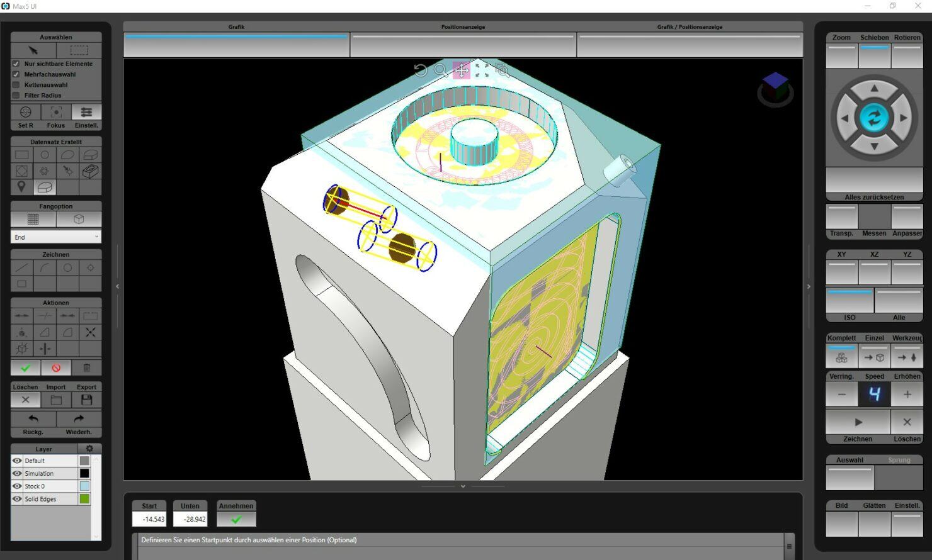Open the Einstell. settings icon under Auswählen

86,112
